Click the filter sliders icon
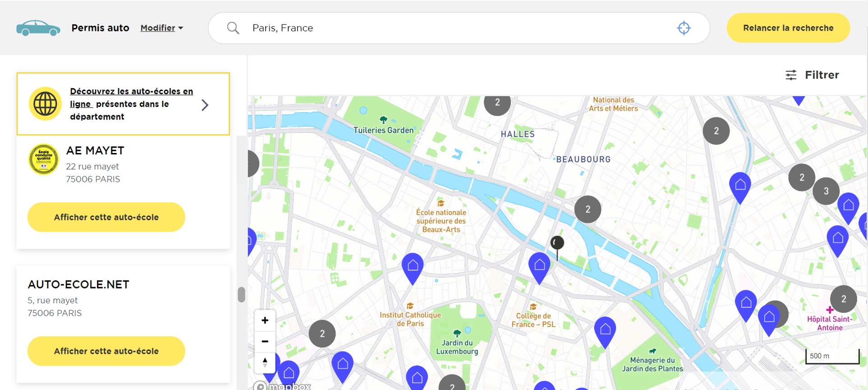This screenshot has height=390, width=868. 791,75
